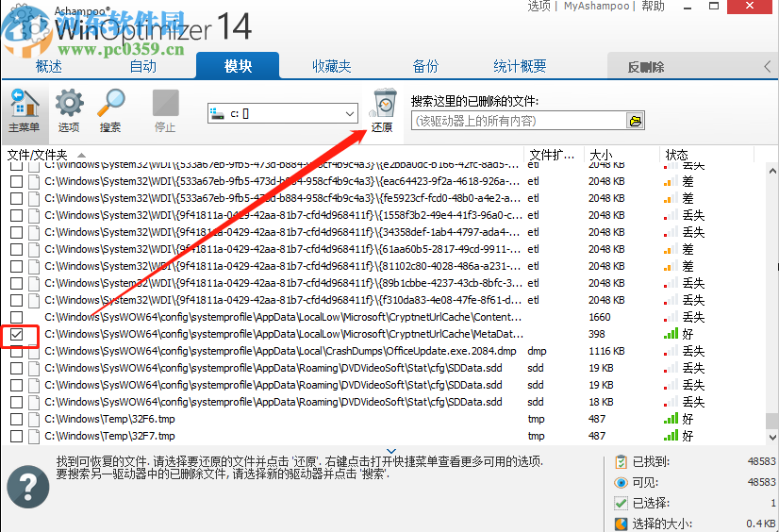Check the 32F6.tmp file checkbox

tap(16, 419)
